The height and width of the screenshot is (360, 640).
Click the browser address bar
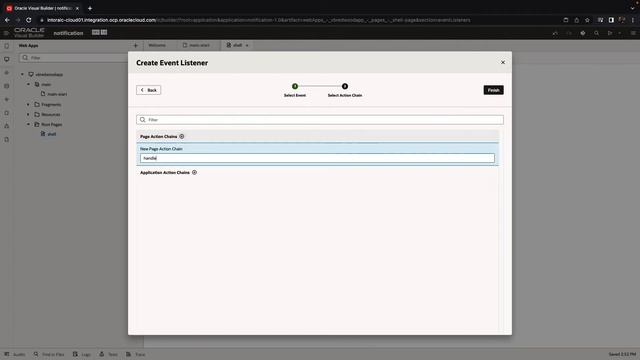(302, 20)
